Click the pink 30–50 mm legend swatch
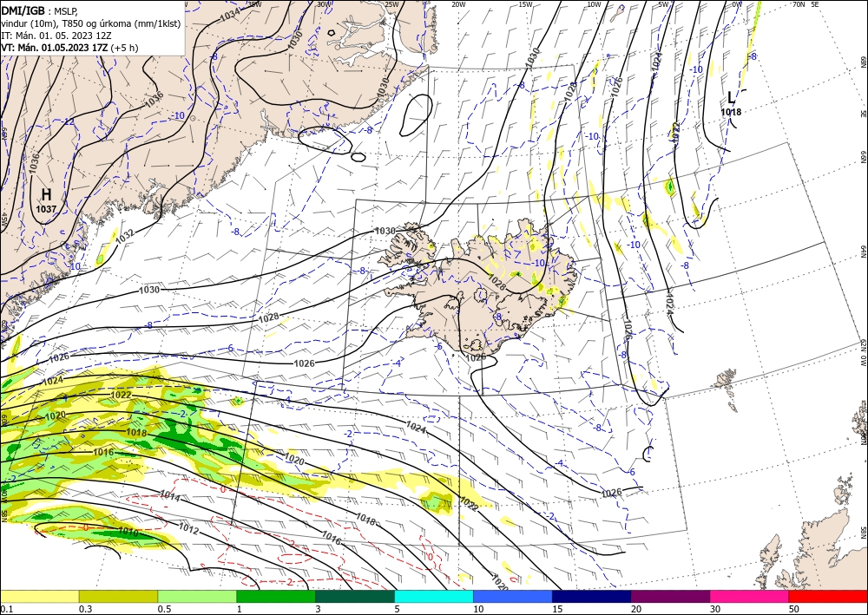868x615 pixels. click(x=750, y=596)
